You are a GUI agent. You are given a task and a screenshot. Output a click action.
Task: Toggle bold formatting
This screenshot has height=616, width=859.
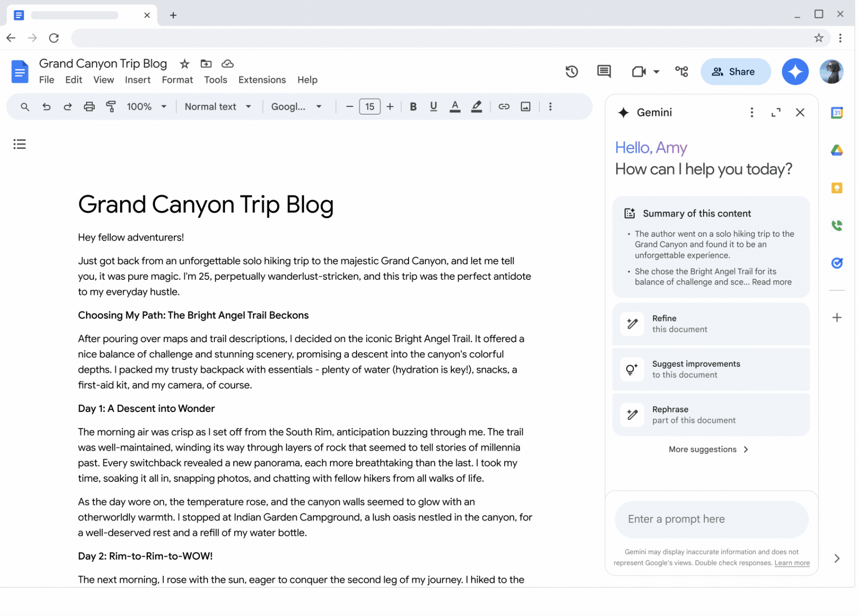click(413, 107)
